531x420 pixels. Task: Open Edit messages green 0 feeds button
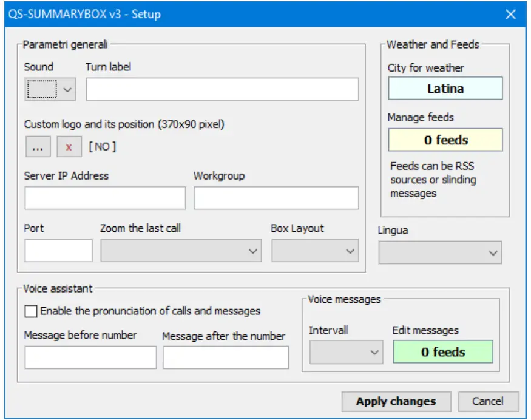[x=443, y=352]
